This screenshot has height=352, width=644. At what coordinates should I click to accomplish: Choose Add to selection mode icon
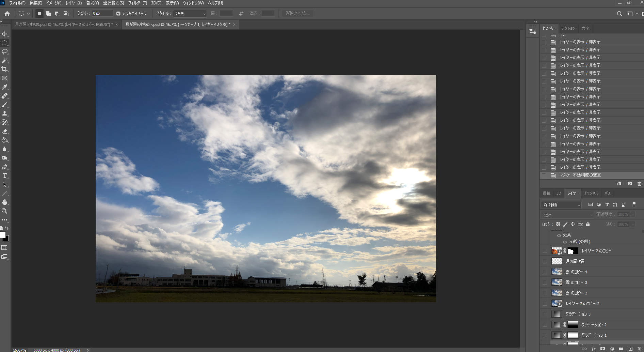pyautogui.click(x=48, y=14)
